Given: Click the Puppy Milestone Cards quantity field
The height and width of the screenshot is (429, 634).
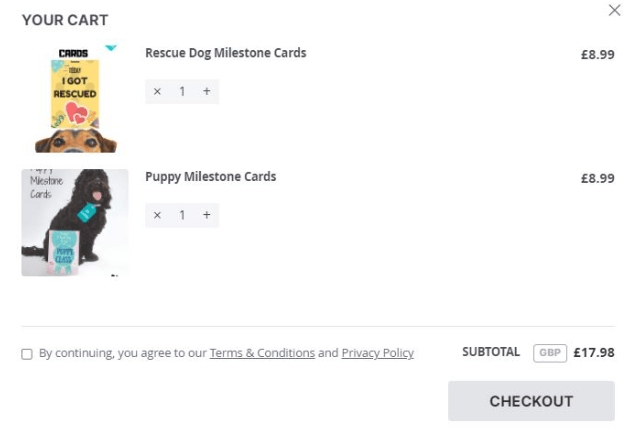Looking at the screenshot, I should coord(182,215).
